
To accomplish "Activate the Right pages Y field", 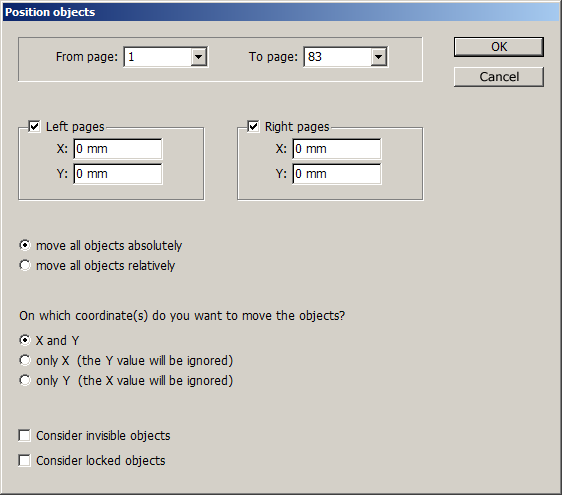I will pos(337,174).
